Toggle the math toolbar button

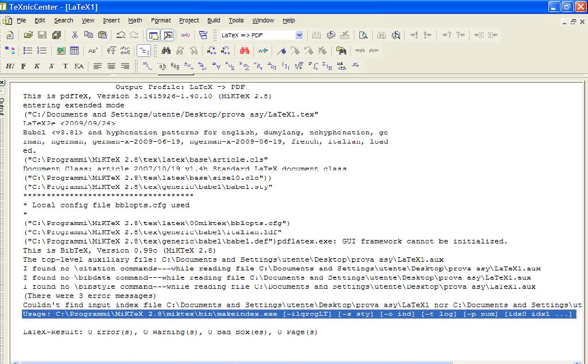pyautogui.click(x=144, y=51)
